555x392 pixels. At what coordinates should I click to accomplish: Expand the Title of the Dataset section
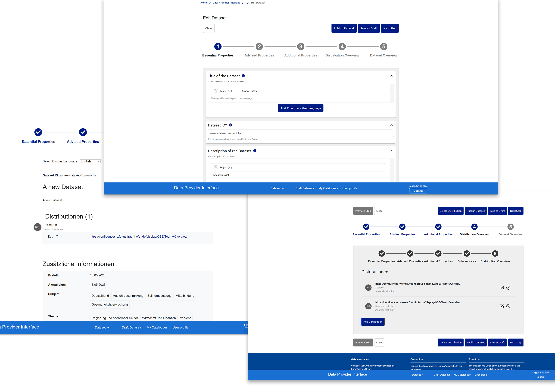pos(392,76)
